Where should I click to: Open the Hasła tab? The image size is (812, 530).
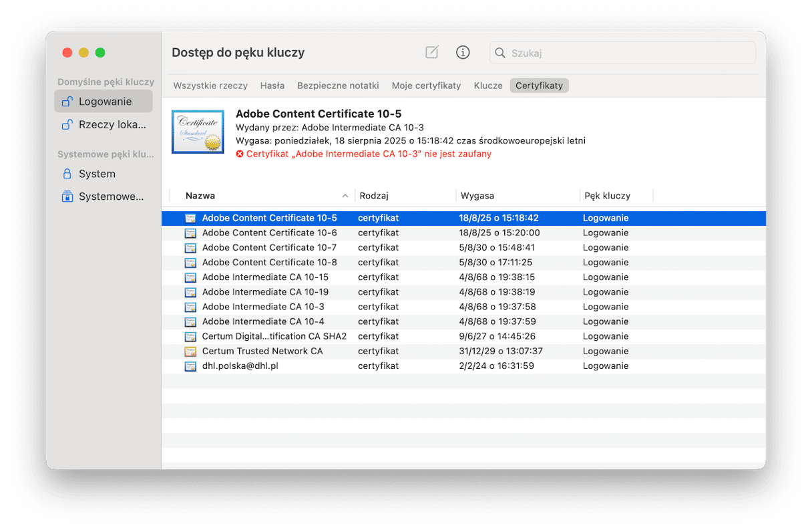(x=272, y=86)
